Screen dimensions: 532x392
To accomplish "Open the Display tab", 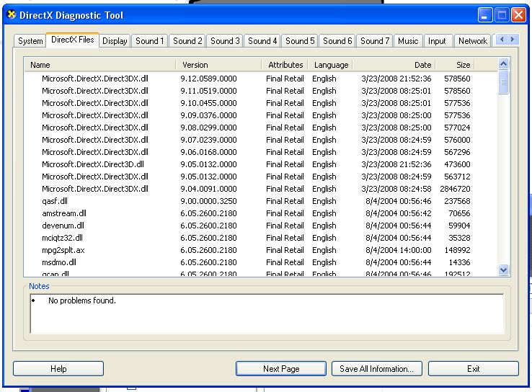I will click(115, 41).
